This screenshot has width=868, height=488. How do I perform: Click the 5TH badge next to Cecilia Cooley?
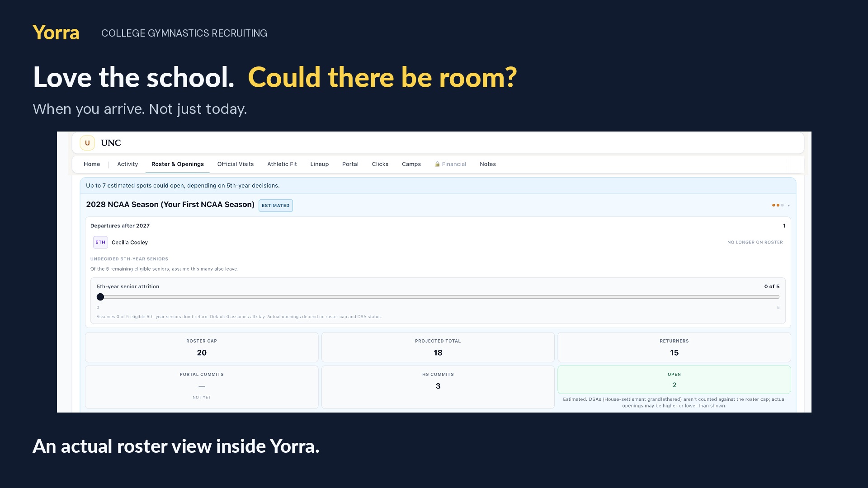tap(100, 242)
